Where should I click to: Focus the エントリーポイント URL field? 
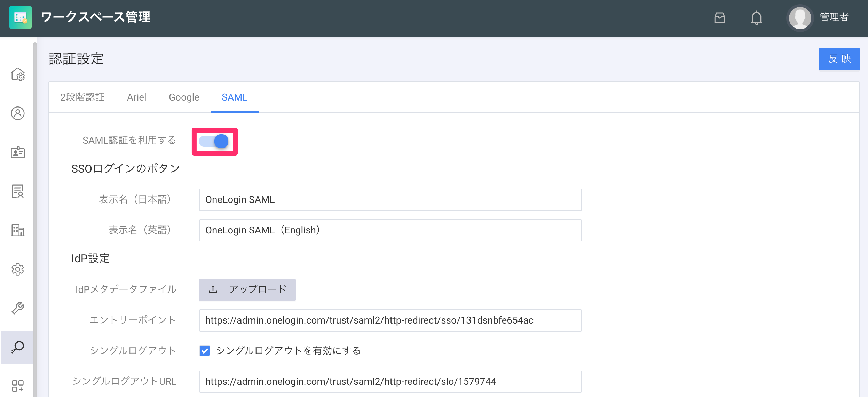390,320
